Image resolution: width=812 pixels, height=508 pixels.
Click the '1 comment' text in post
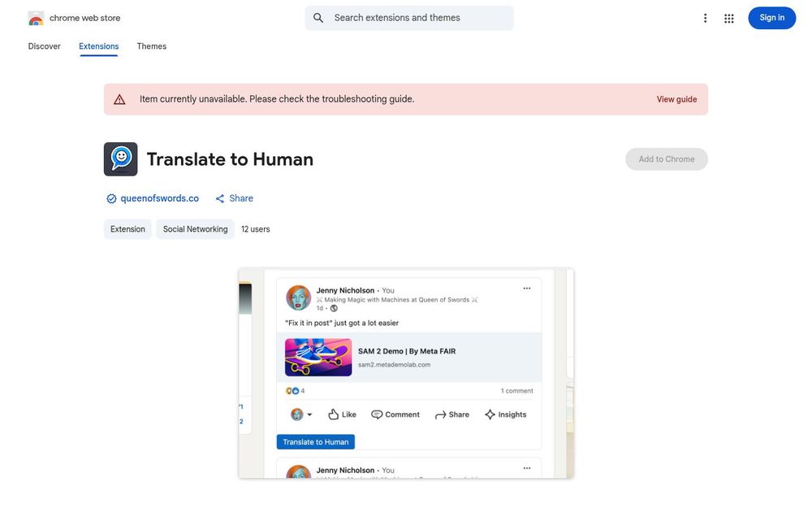516,391
